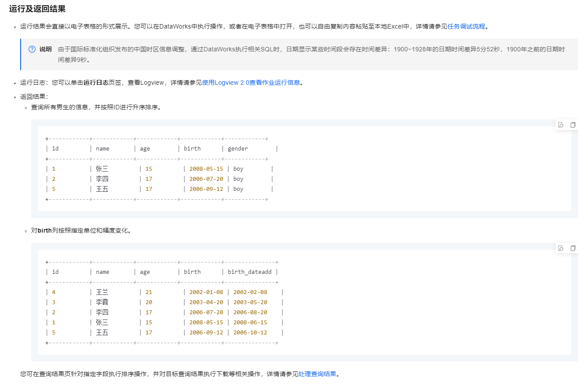The height and width of the screenshot is (384, 588).
Task: Toggle code theme icon on birth_dateadd block
Action: coord(561,248)
